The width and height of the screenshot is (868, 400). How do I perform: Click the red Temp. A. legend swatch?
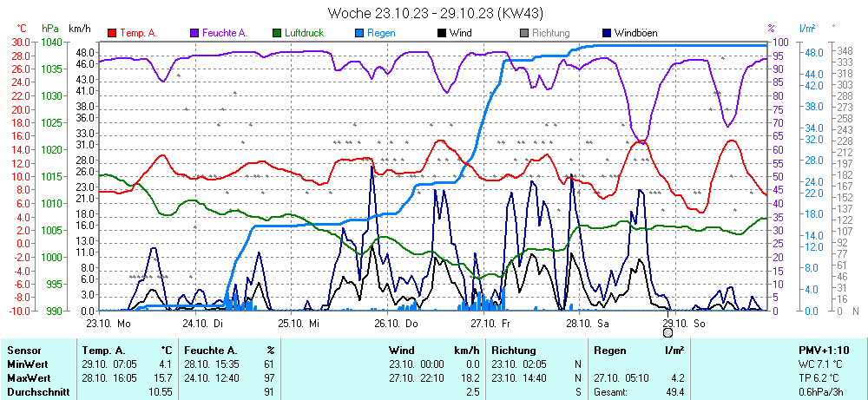coord(112,33)
